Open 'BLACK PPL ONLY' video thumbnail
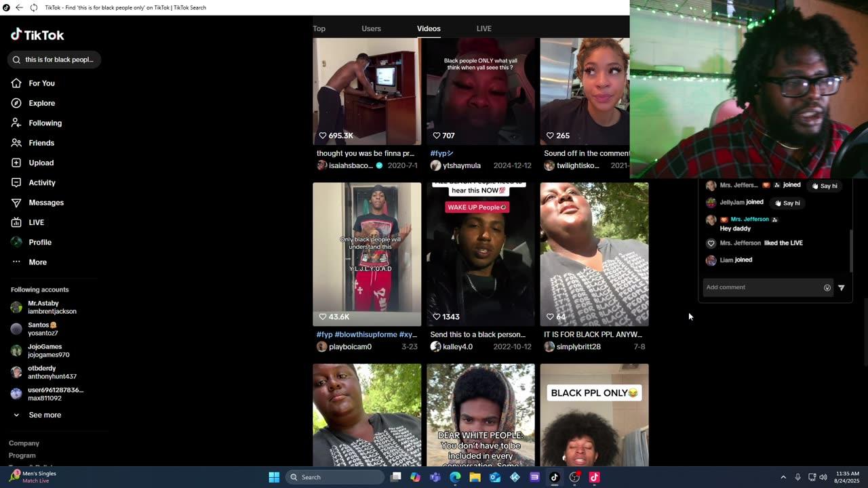868x488 pixels. (595, 415)
